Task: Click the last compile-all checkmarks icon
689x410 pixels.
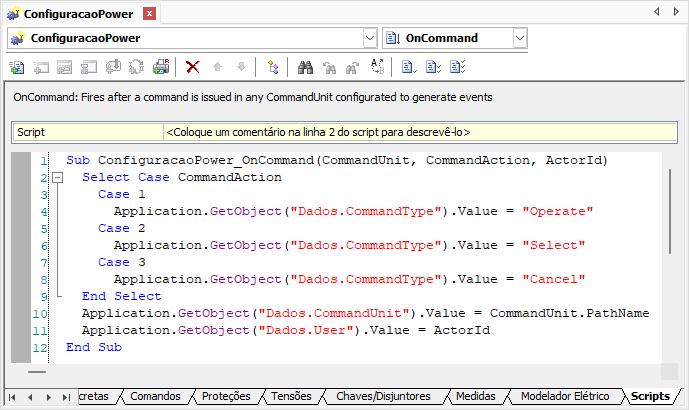Action: tap(457, 67)
